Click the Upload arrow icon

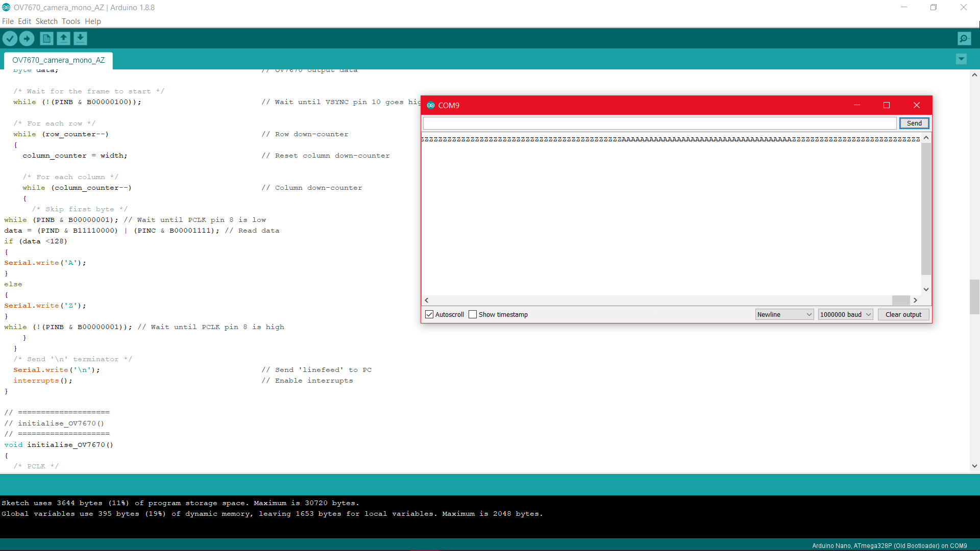[27, 38]
